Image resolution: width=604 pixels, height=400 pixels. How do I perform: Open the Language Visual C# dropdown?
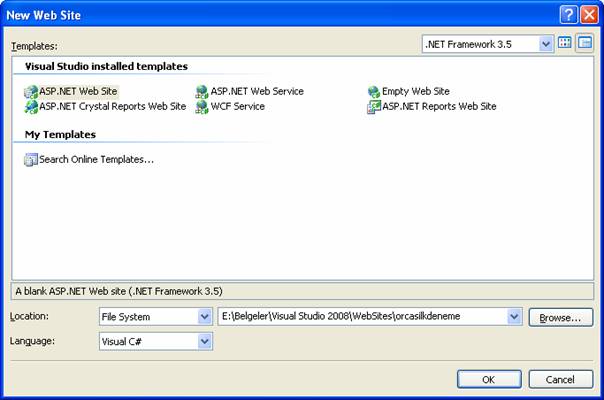[x=205, y=342]
